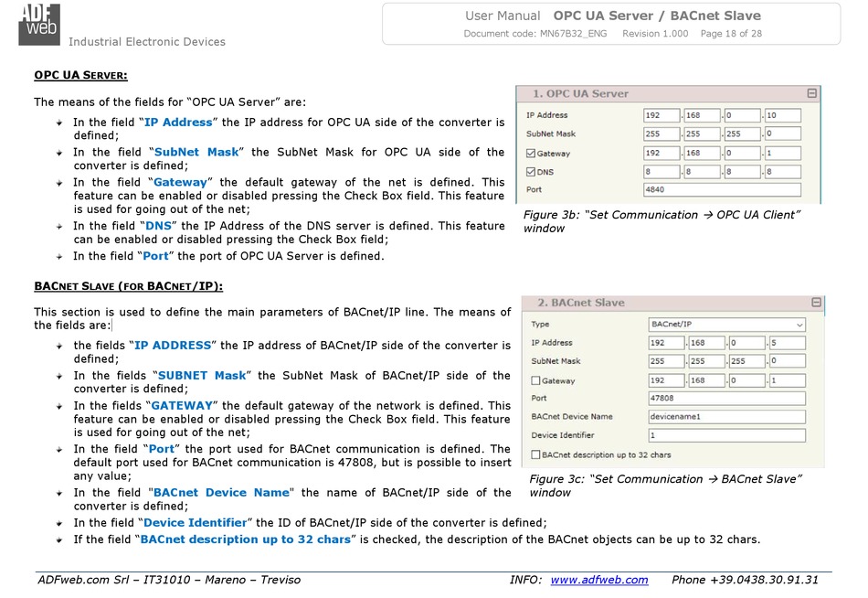Viewport: 868px width, 598px height.
Task: Click "Revision 1.000" in the header
Action: point(655,33)
